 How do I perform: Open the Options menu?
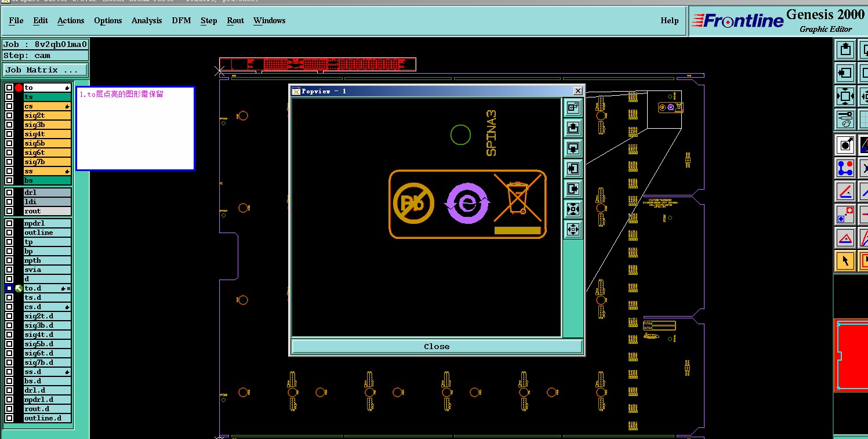[x=108, y=20]
